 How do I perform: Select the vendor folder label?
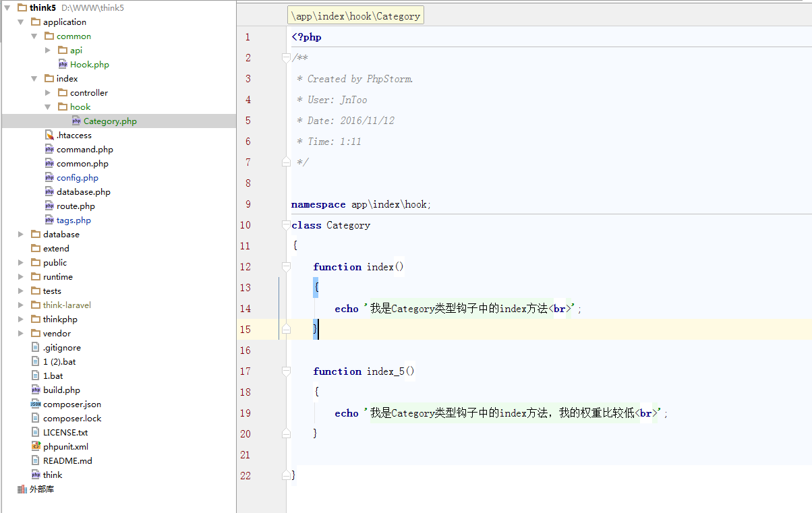tap(57, 333)
